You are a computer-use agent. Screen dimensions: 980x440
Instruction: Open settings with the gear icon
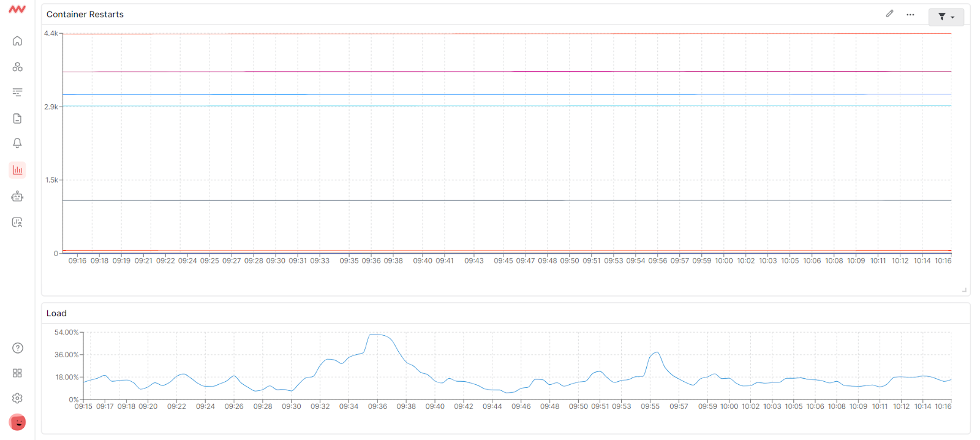tap(17, 398)
